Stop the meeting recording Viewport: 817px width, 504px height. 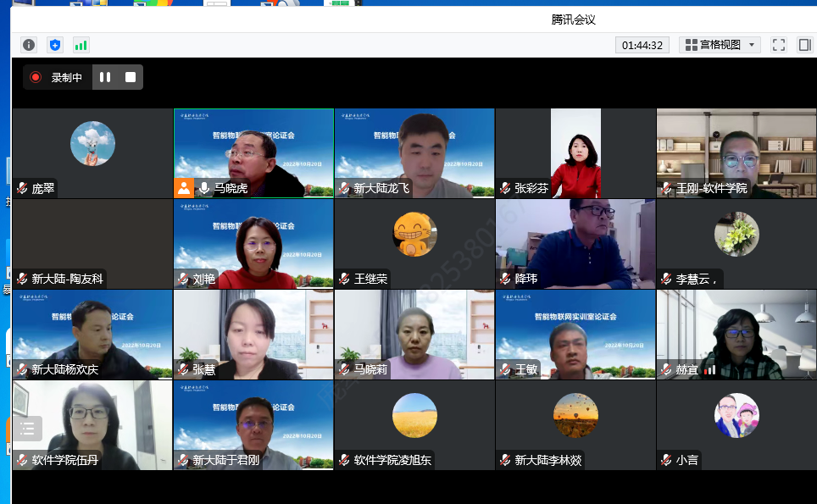[x=131, y=77]
